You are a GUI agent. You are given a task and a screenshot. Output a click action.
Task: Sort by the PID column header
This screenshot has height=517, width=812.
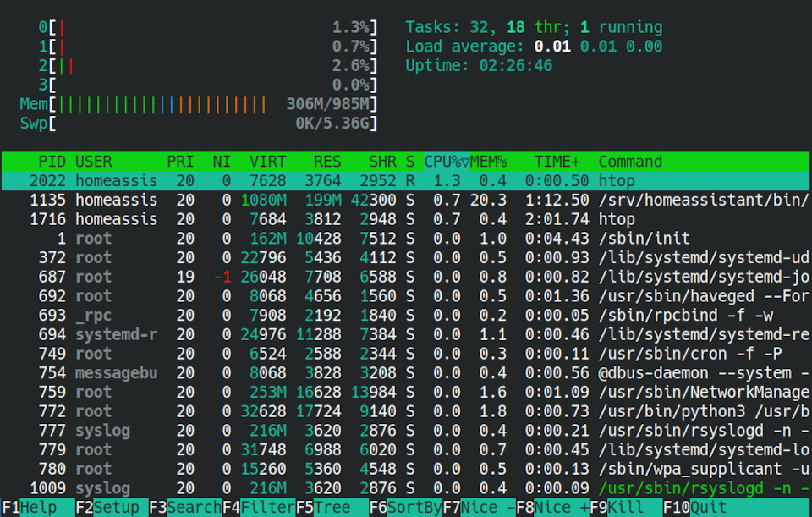52,162
